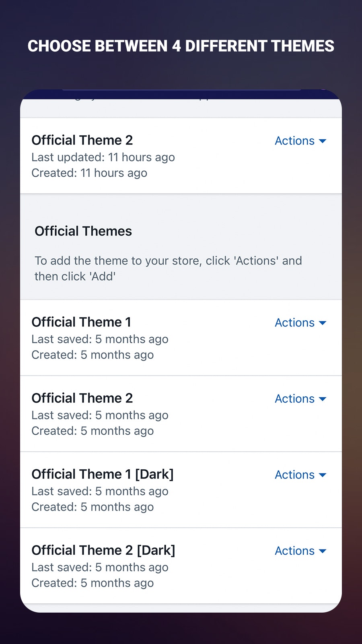This screenshot has width=362, height=644.
Task: Select title of theme created 11 hours ago
Action: pos(82,140)
